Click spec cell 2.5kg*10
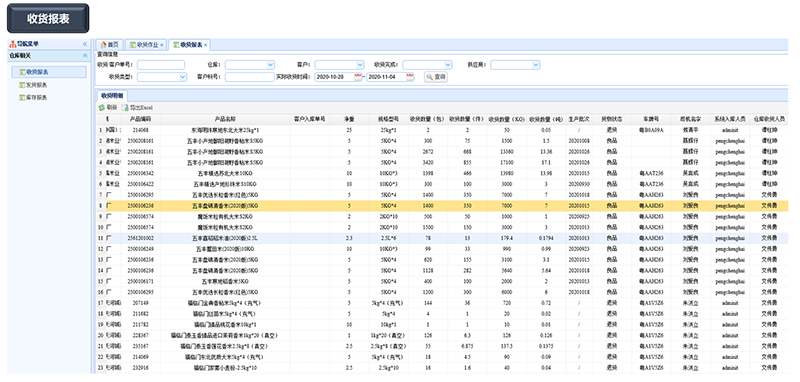Image resolution: width=800 pixels, height=382 pixels. pos(388,368)
